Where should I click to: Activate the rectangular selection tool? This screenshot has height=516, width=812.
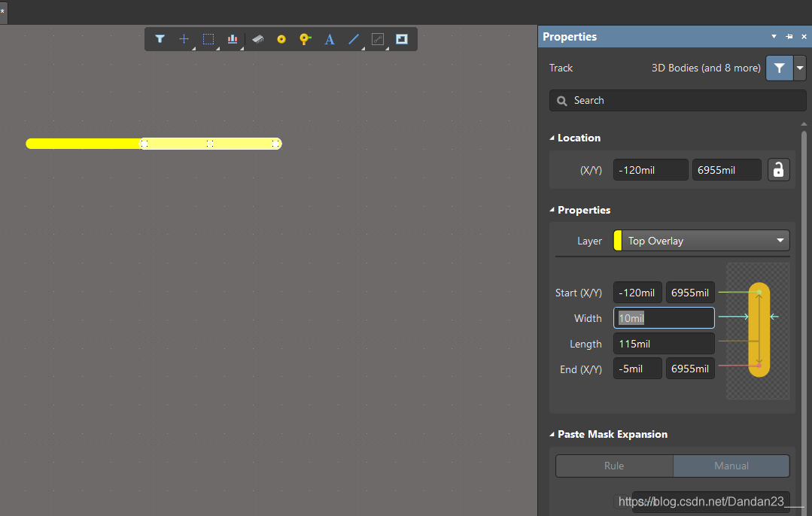208,39
